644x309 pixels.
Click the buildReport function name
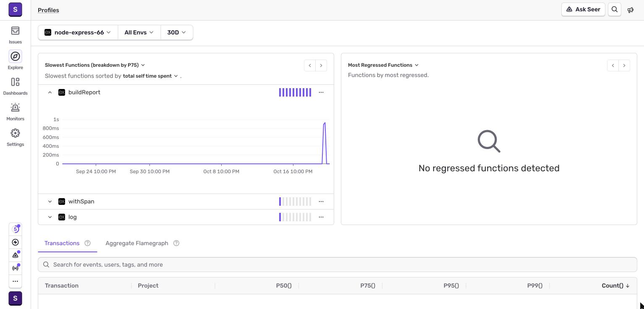click(x=84, y=92)
